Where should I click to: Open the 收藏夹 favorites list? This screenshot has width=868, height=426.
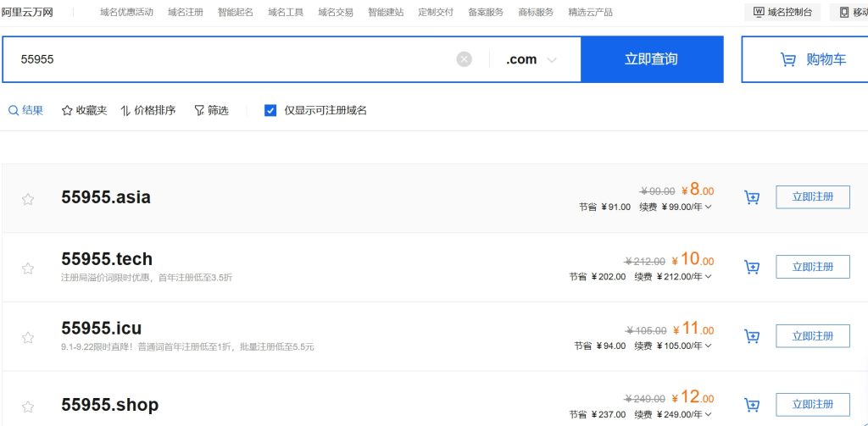84,110
